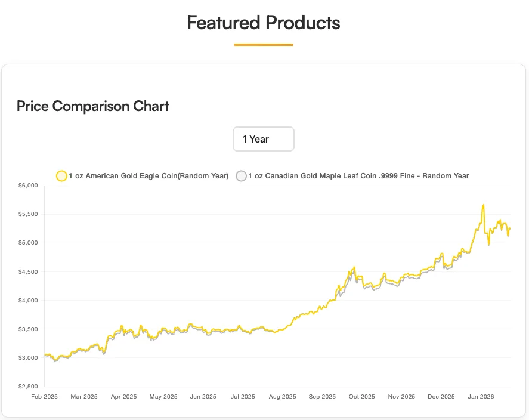Click the Sep 2025 axis label
Image resolution: width=529 pixels, height=420 pixels.
tap(322, 396)
